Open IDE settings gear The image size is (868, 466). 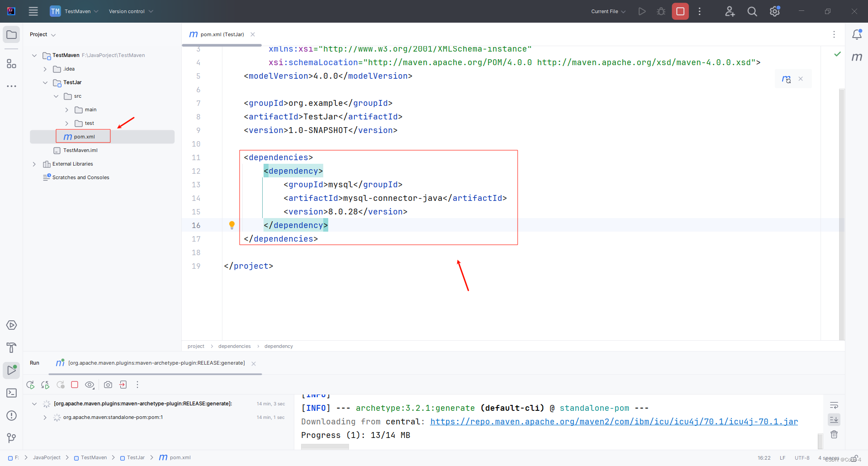pyautogui.click(x=775, y=11)
